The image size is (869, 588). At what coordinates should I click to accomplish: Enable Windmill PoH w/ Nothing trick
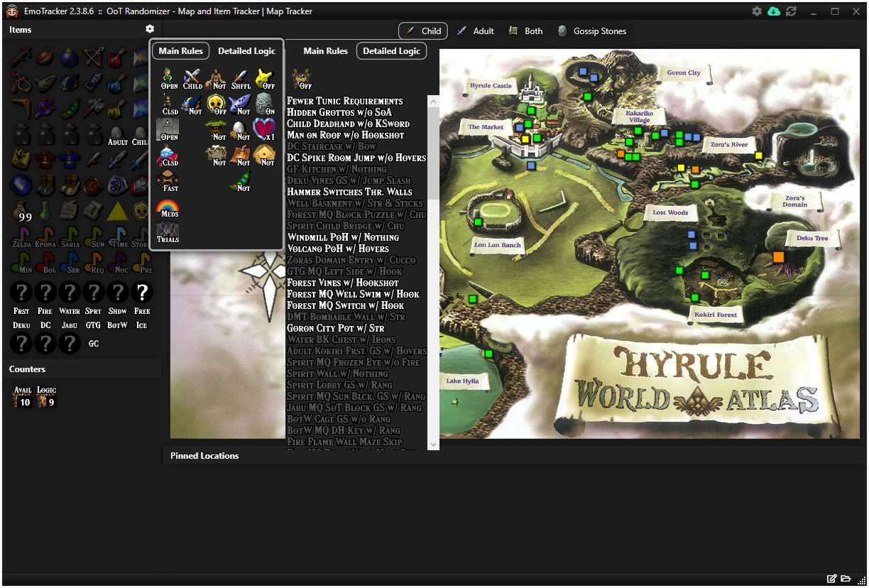pyautogui.click(x=342, y=237)
